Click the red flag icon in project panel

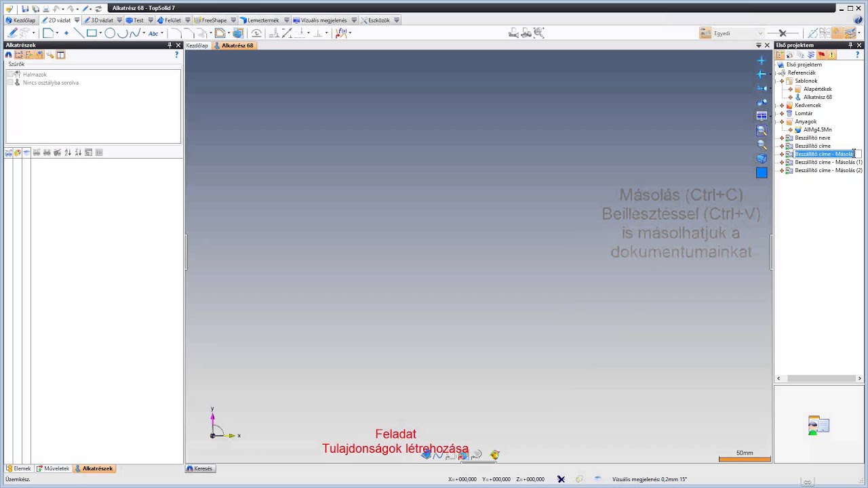click(x=821, y=55)
